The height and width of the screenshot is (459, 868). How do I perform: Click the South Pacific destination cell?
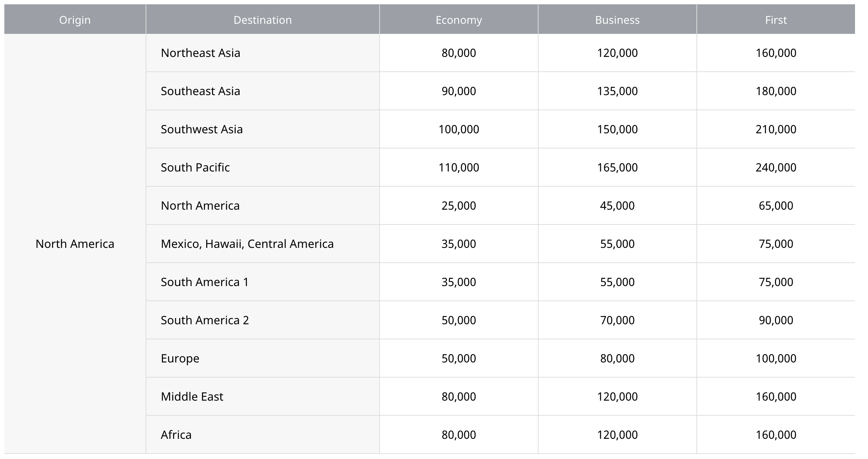[195, 168]
